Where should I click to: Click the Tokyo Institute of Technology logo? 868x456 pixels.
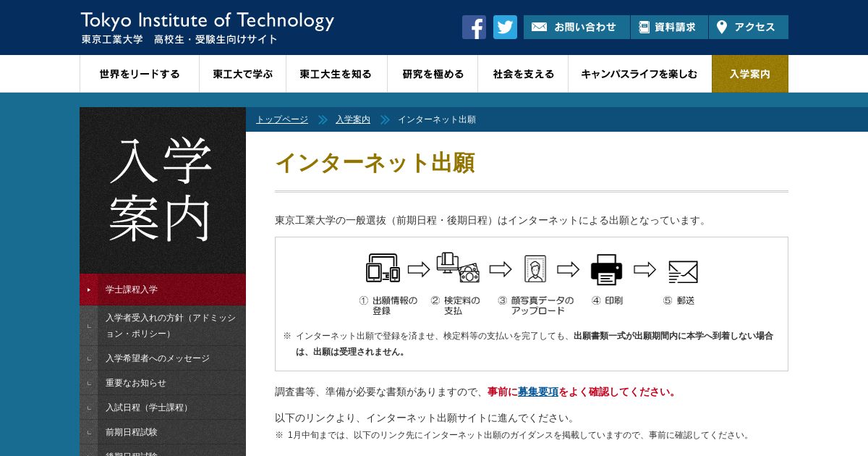(208, 20)
